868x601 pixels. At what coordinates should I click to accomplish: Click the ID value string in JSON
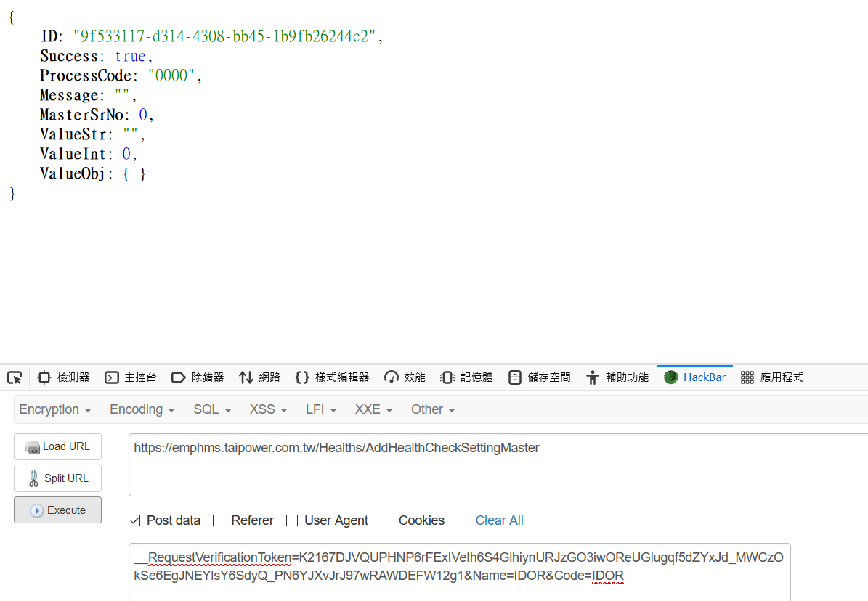pos(224,36)
